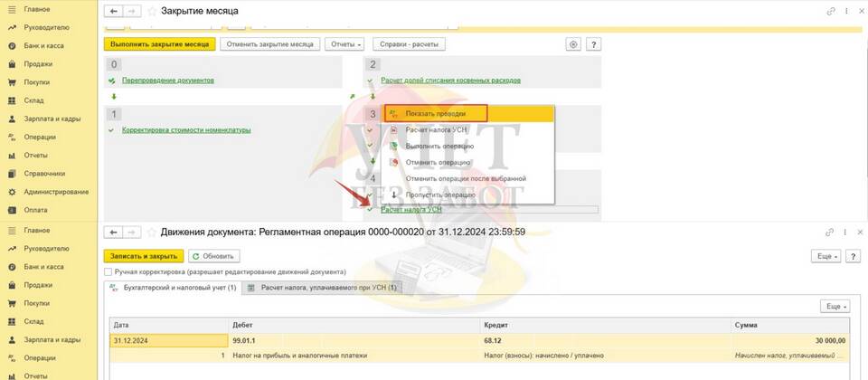Open Администрирование section in the sidebar
Viewport: 868px width, 380px height.
(x=56, y=192)
